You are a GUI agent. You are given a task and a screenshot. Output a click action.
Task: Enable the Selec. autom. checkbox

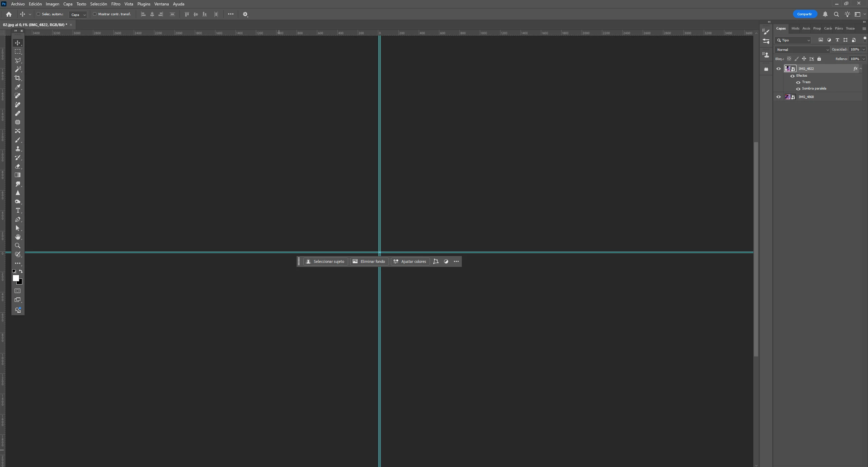point(38,14)
